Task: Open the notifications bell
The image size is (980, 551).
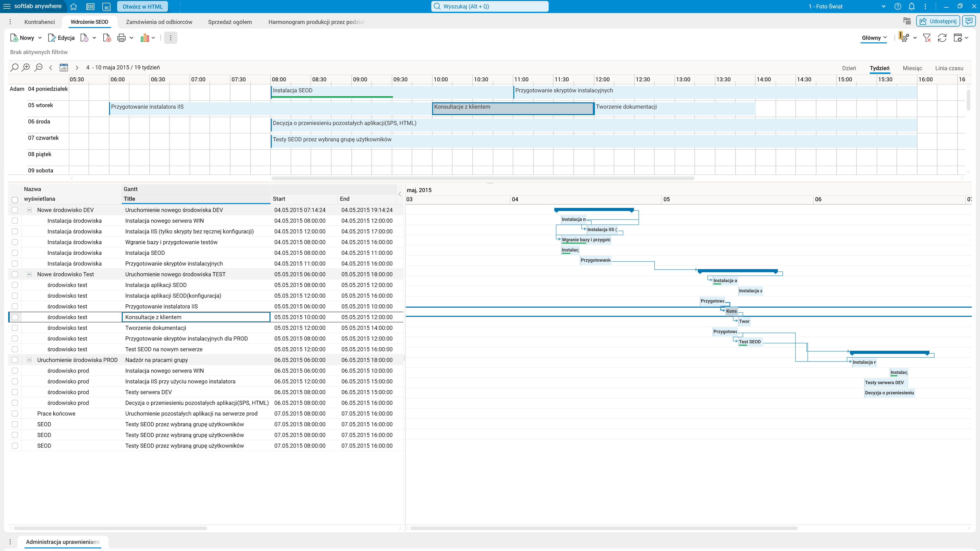Action: [912, 6]
